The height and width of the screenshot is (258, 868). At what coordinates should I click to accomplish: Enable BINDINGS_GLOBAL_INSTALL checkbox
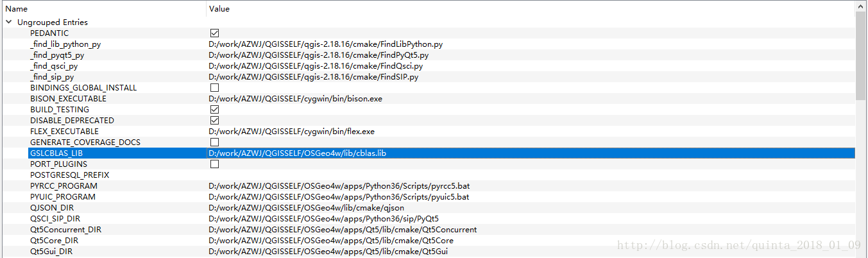(214, 88)
